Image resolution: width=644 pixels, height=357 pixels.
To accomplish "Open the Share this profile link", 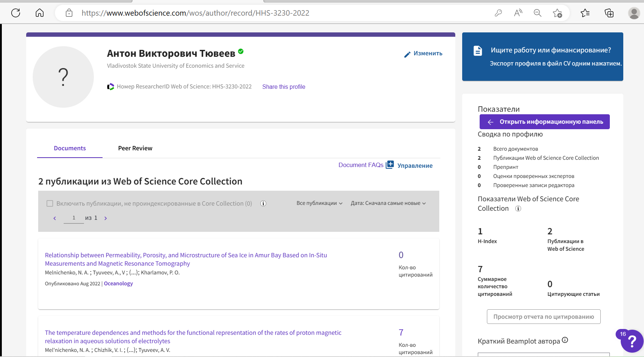I will tap(284, 87).
